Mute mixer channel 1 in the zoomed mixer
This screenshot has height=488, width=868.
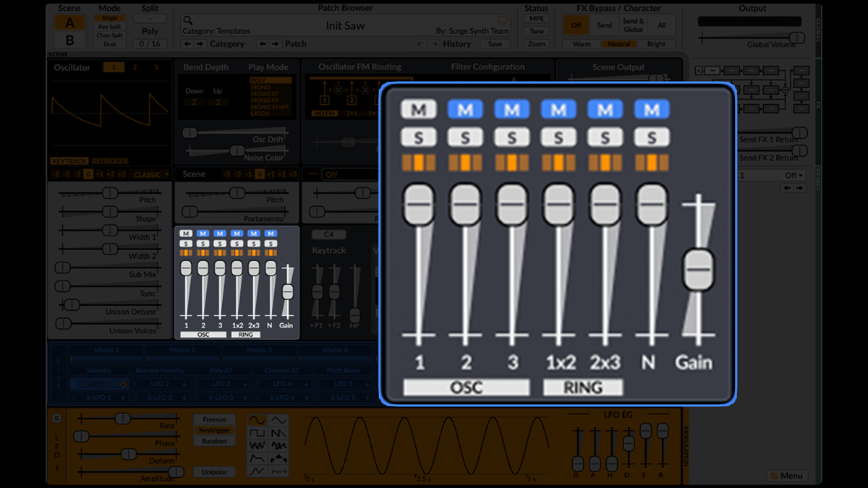pyautogui.click(x=418, y=108)
